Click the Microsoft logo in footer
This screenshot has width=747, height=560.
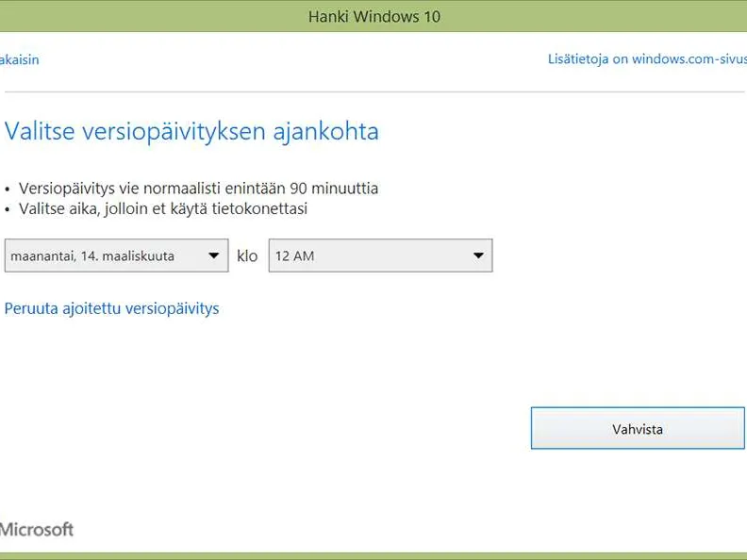(37, 529)
